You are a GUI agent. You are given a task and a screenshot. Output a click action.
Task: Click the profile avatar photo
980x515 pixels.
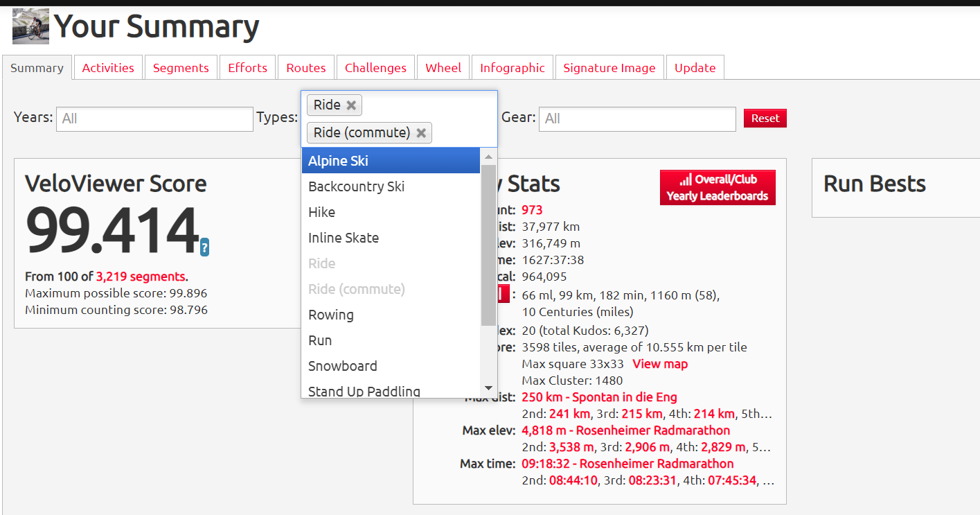[30, 26]
